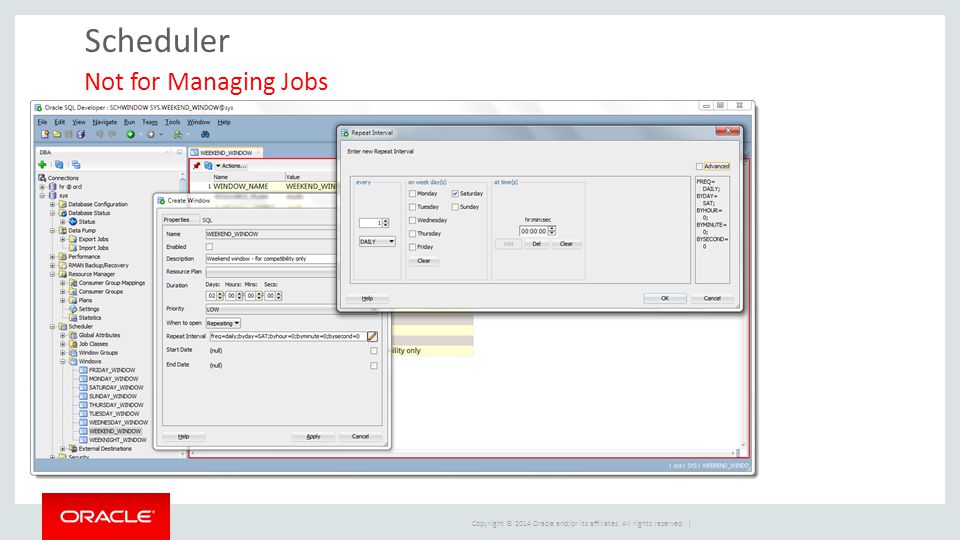
Task: Click the Job Classes folder icon
Action: pos(73,344)
